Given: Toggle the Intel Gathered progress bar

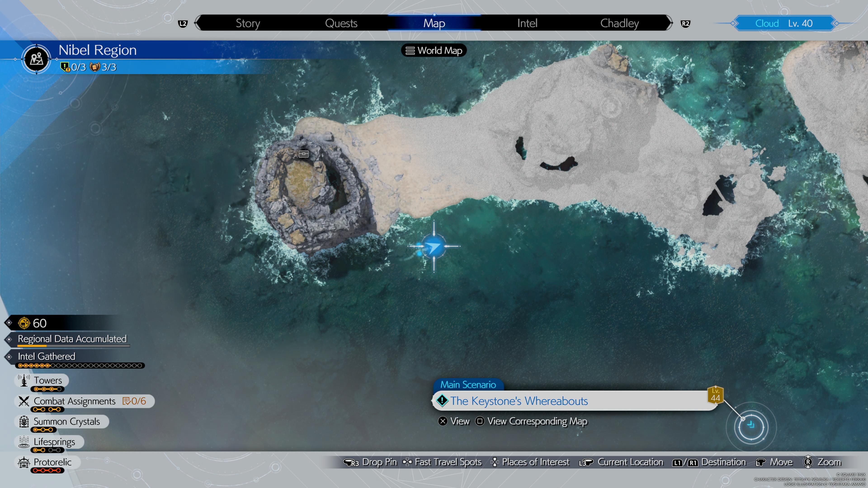Looking at the screenshot, I should click(9, 356).
